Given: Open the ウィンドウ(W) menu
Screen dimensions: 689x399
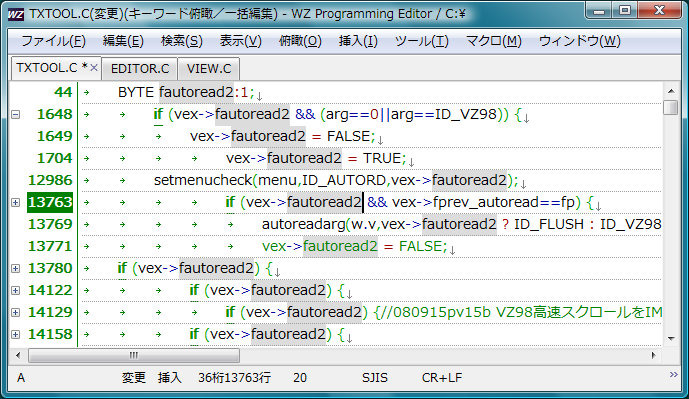Looking at the screenshot, I should coord(580,41).
